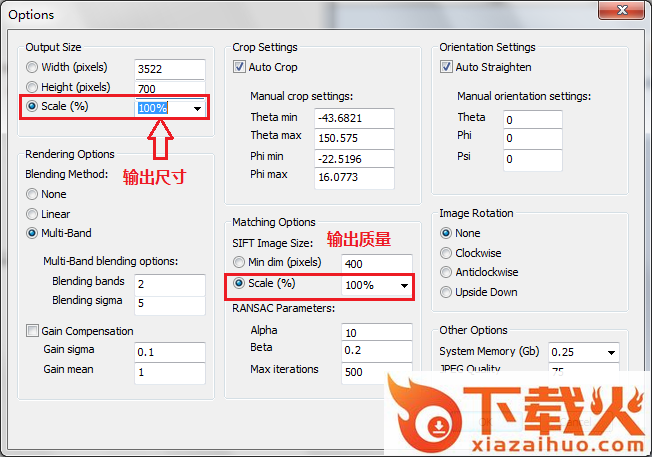
Task: Open the Output Size Scale dropdown
Action: coord(197,108)
